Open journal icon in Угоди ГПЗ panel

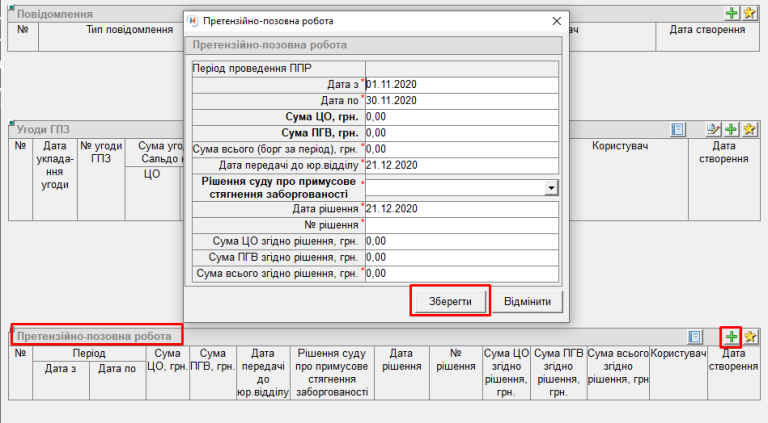678,130
